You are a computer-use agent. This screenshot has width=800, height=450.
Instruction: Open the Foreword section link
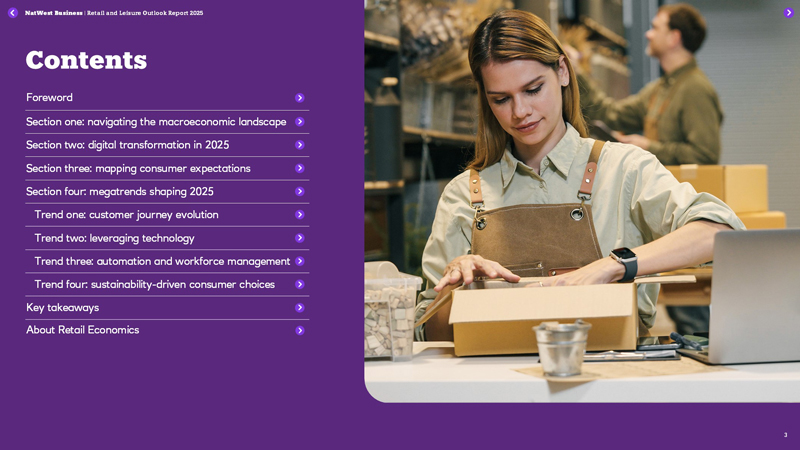point(50,98)
